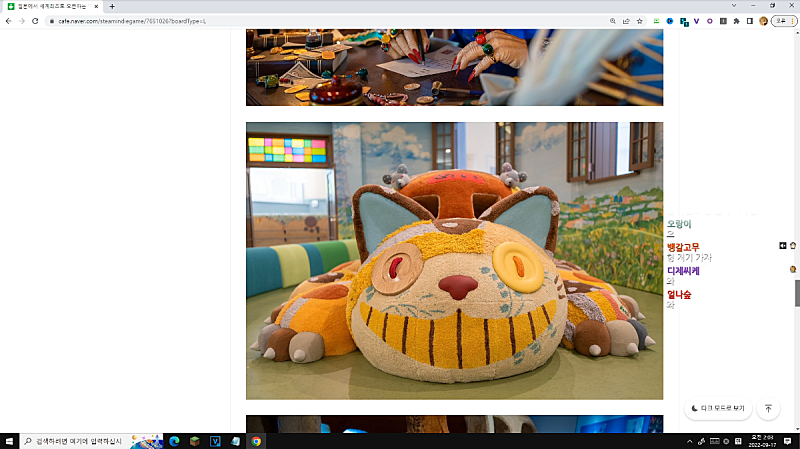Share this page via address bar icon
The width and height of the screenshot is (800, 449).
point(626,21)
